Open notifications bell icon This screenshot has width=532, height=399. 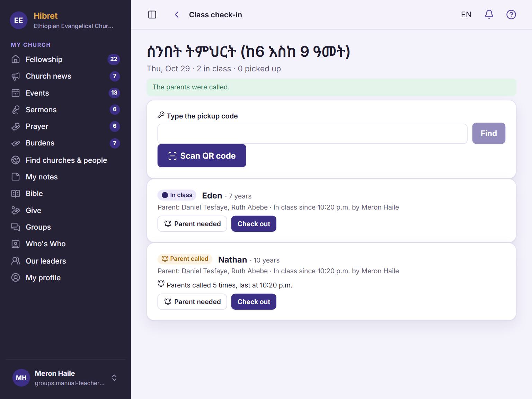[489, 15]
